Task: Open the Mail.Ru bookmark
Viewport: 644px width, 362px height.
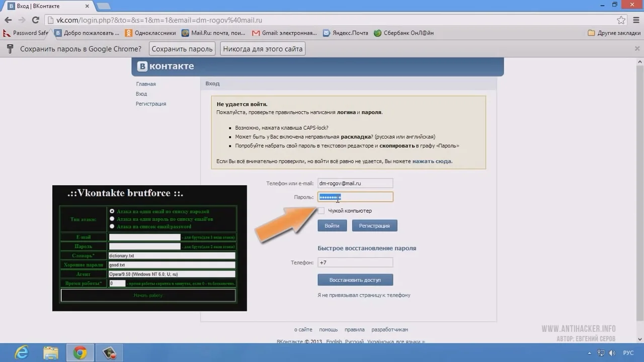Action: (214, 33)
